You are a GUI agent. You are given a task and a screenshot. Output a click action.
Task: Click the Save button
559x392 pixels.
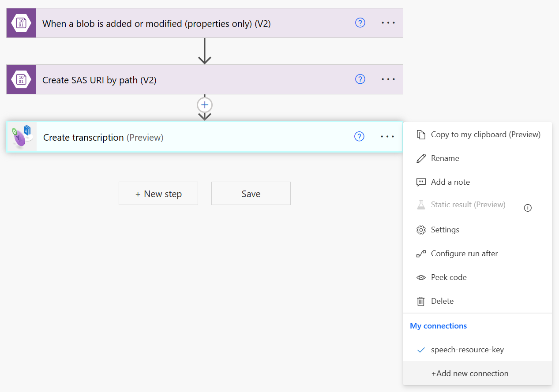point(251,194)
